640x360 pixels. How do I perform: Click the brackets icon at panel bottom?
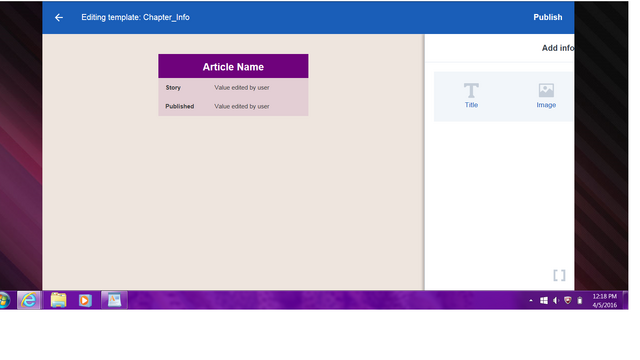pos(559,276)
